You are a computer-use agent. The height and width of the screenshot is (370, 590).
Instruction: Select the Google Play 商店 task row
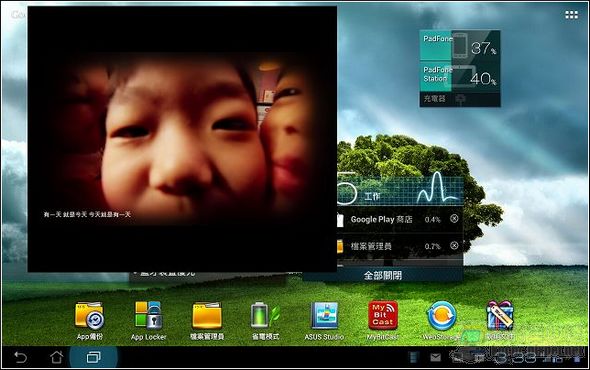(x=400, y=219)
